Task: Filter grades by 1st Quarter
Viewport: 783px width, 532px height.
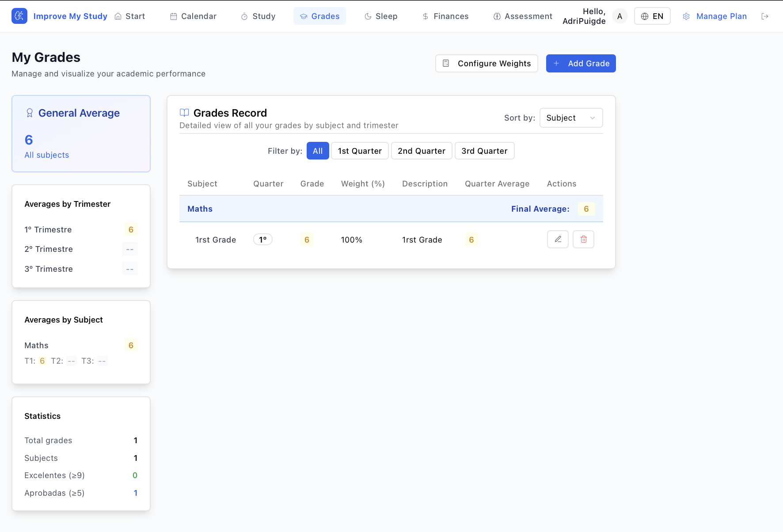Action: [x=360, y=151]
